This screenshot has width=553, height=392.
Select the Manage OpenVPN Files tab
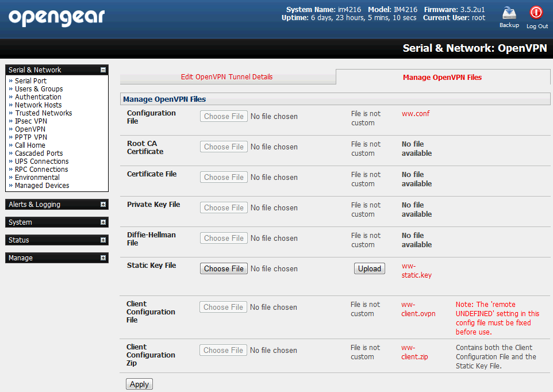[x=442, y=78]
